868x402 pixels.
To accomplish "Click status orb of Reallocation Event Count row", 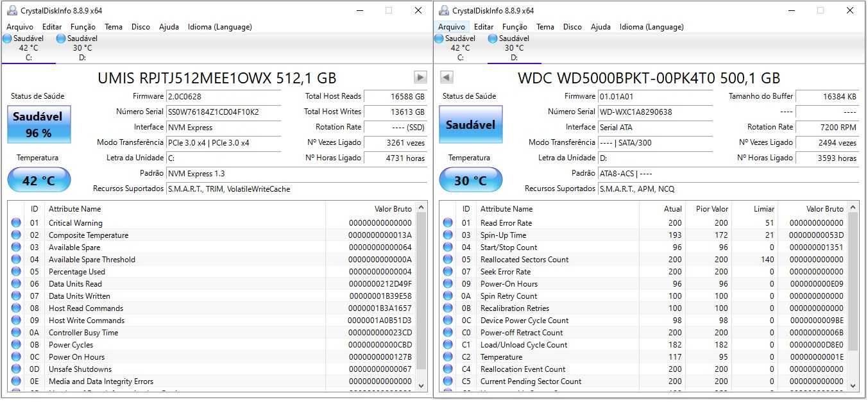I will pos(448,369).
